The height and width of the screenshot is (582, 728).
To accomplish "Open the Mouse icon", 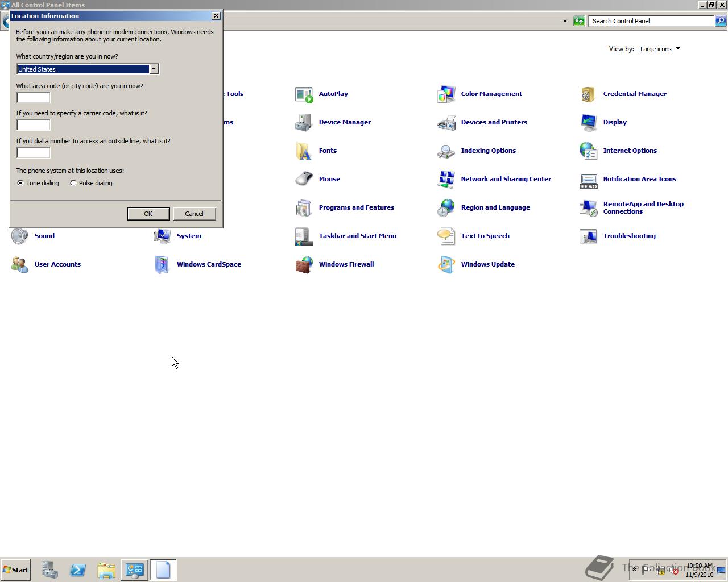I will (x=304, y=180).
